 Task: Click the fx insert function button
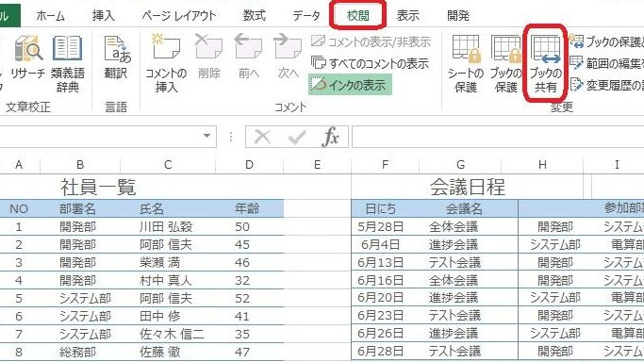[331, 137]
